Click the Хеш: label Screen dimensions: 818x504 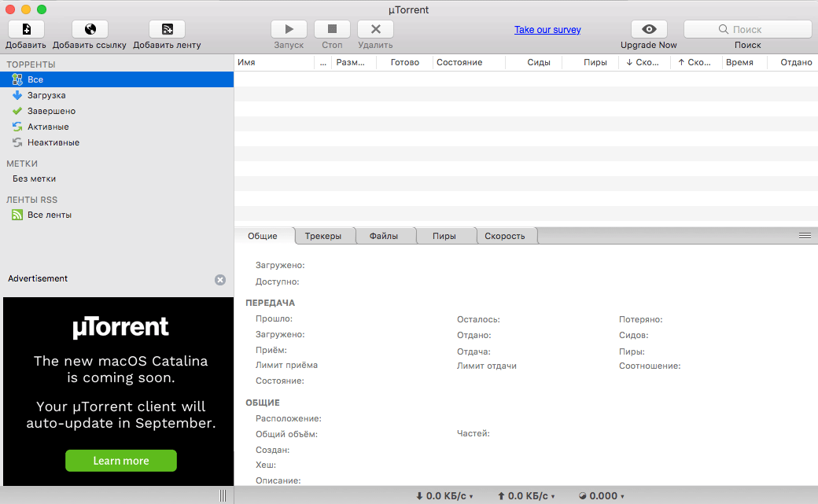(266, 465)
